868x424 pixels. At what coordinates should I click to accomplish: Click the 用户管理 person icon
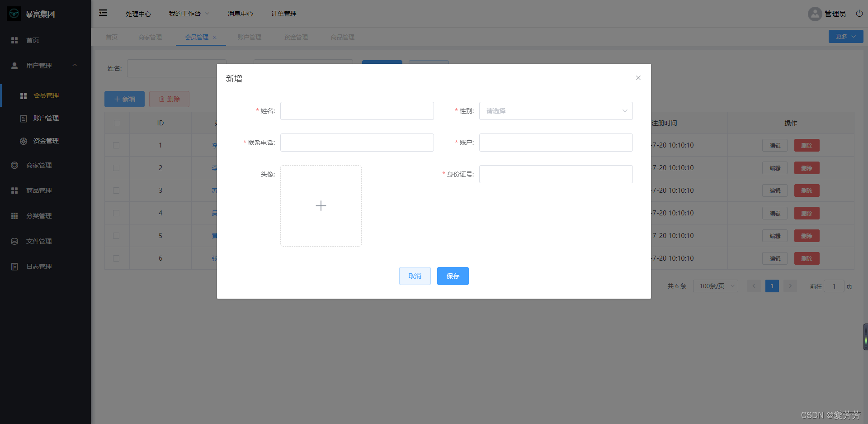pos(14,66)
